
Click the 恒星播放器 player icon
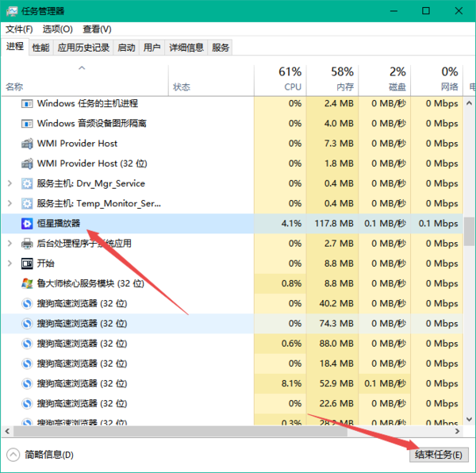(27, 224)
